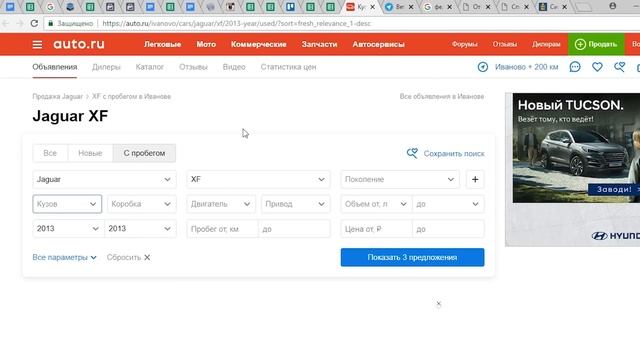Switch to the Видео tab
This screenshot has height=360, width=640.
tap(234, 67)
